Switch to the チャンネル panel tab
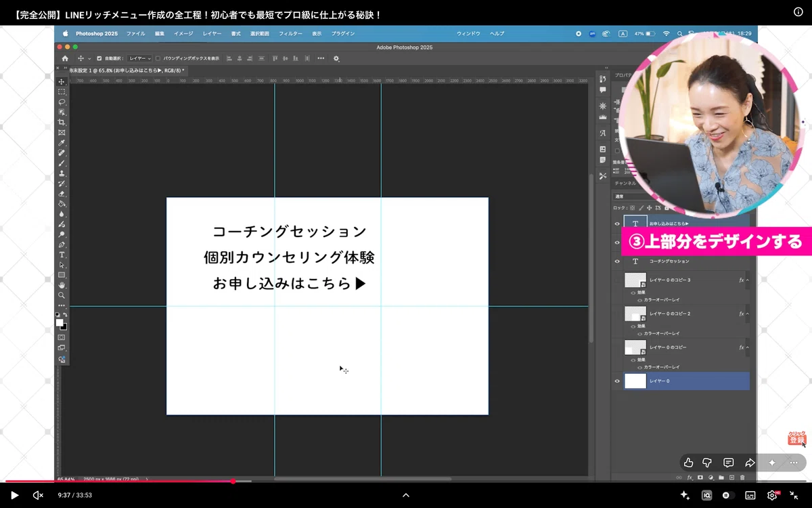The height and width of the screenshot is (508, 812). tap(625, 183)
